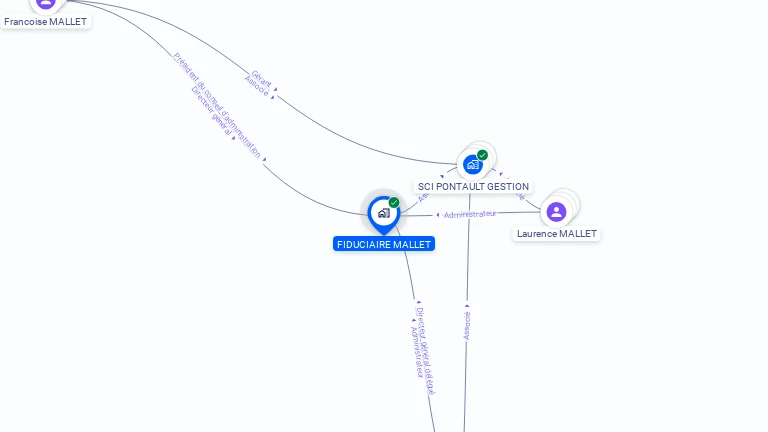Image resolution: width=768 pixels, height=432 pixels.
Task: Click the Laurence MALLET name label
Action: [x=557, y=234]
